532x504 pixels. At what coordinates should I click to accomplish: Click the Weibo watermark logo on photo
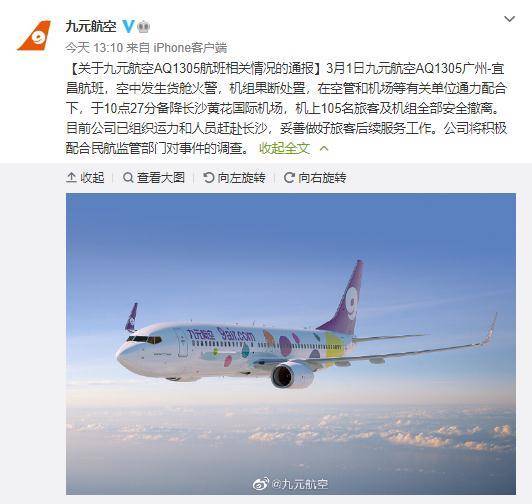pyautogui.click(x=261, y=483)
